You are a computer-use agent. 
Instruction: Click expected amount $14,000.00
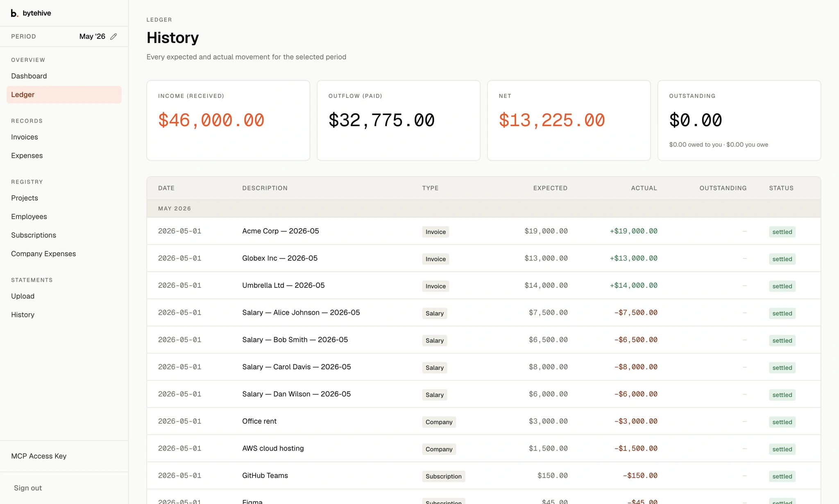click(x=546, y=285)
